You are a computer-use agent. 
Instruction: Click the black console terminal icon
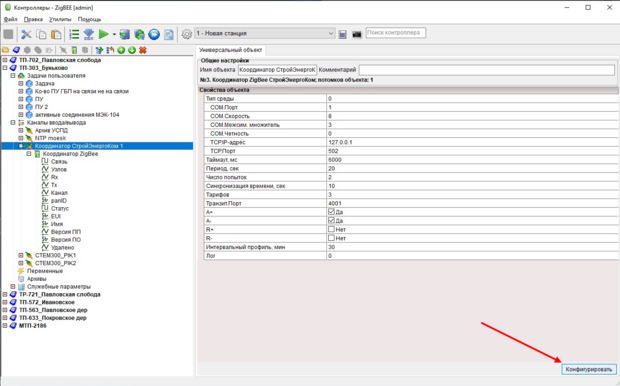[x=357, y=34]
